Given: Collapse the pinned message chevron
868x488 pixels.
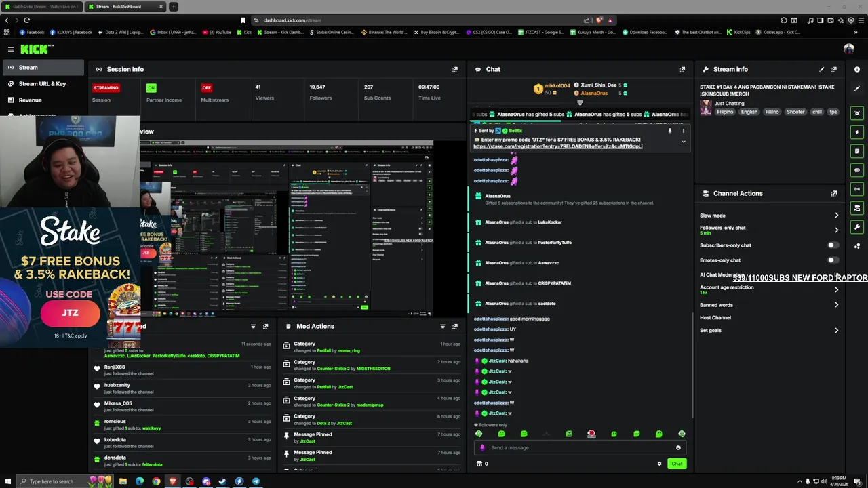Looking at the screenshot, I should coord(684,142).
